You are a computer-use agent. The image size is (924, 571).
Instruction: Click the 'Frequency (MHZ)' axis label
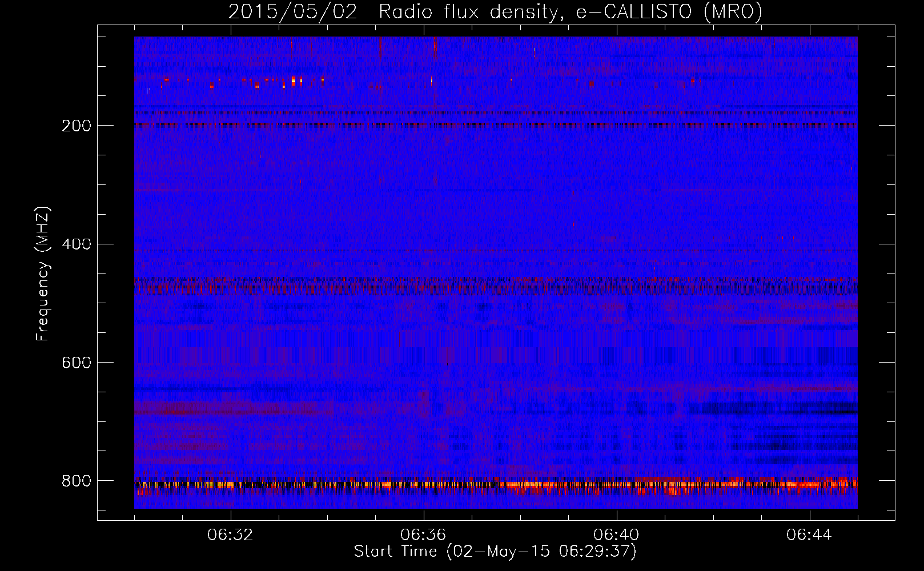(x=42, y=274)
